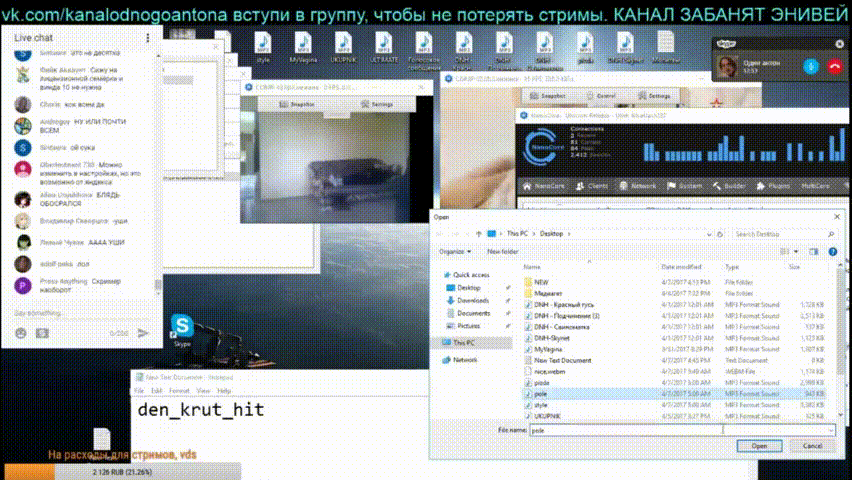Switch to the Plugins tab
Viewport: 852px width, 480px height.
click(x=773, y=186)
